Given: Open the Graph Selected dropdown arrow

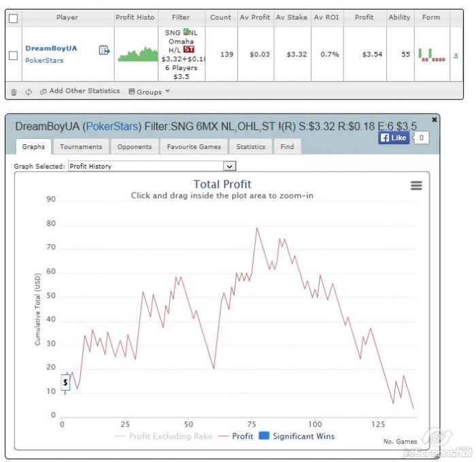Looking at the screenshot, I should pos(230,166).
